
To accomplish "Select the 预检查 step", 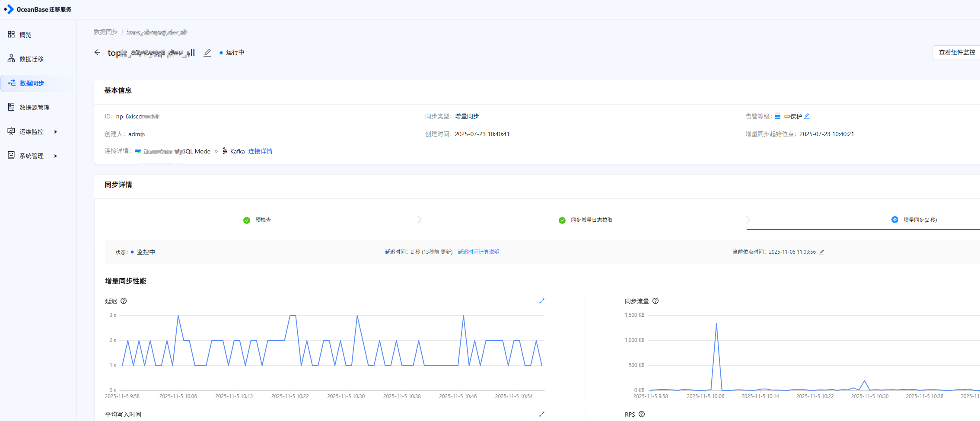I will (x=263, y=220).
